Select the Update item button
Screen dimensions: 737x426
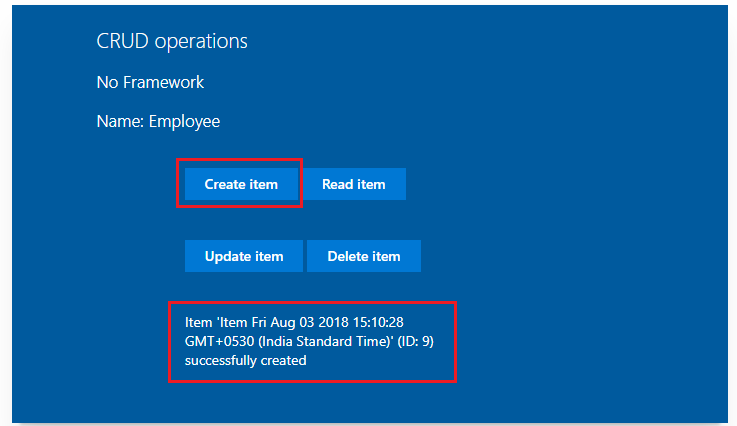click(x=244, y=256)
